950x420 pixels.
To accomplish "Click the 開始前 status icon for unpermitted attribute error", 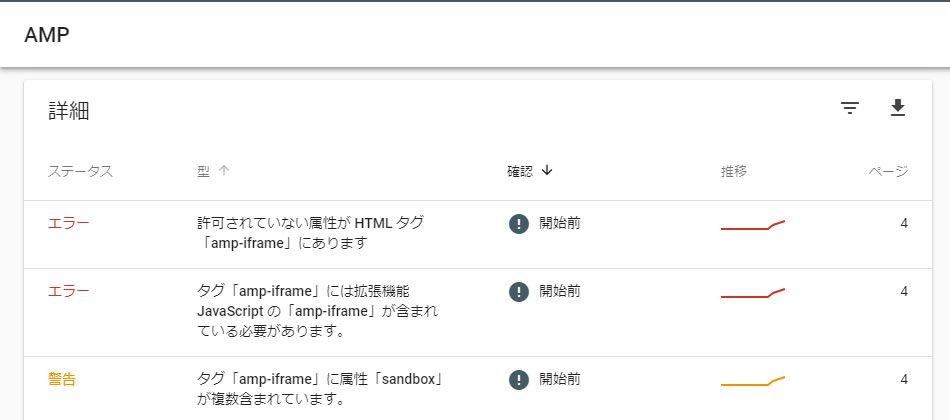I will point(519,224).
